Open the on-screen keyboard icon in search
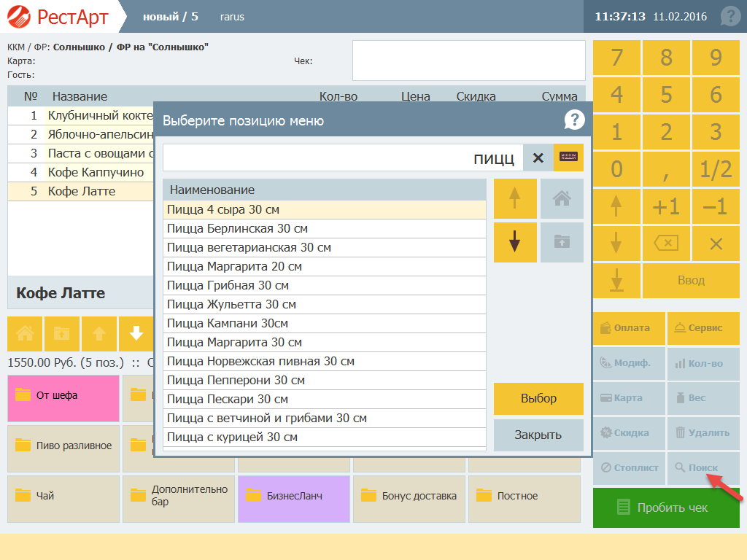The image size is (747, 560). click(x=568, y=157)
